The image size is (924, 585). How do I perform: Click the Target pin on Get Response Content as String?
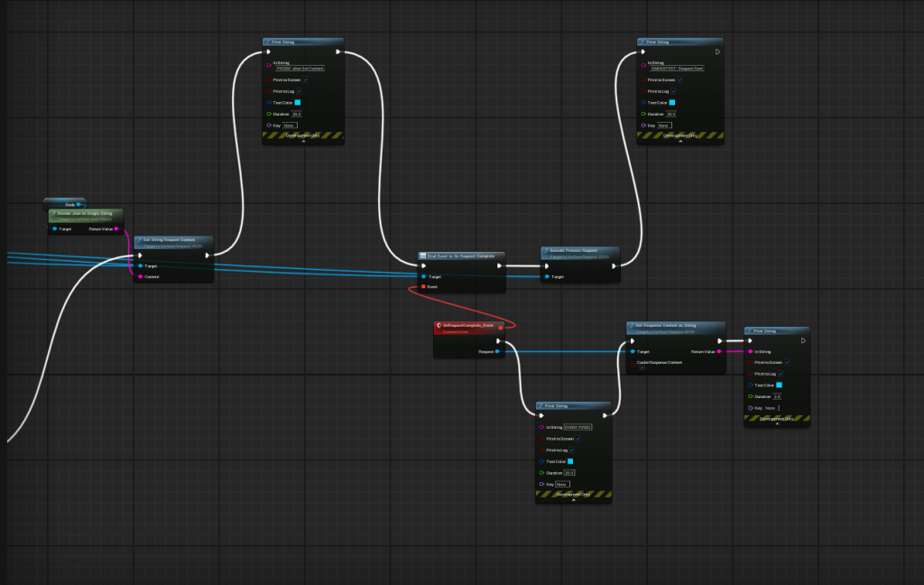tap(633, 351)
